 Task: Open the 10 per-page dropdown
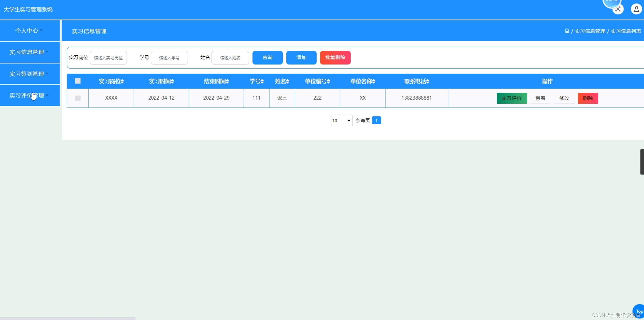pos(341,120)
